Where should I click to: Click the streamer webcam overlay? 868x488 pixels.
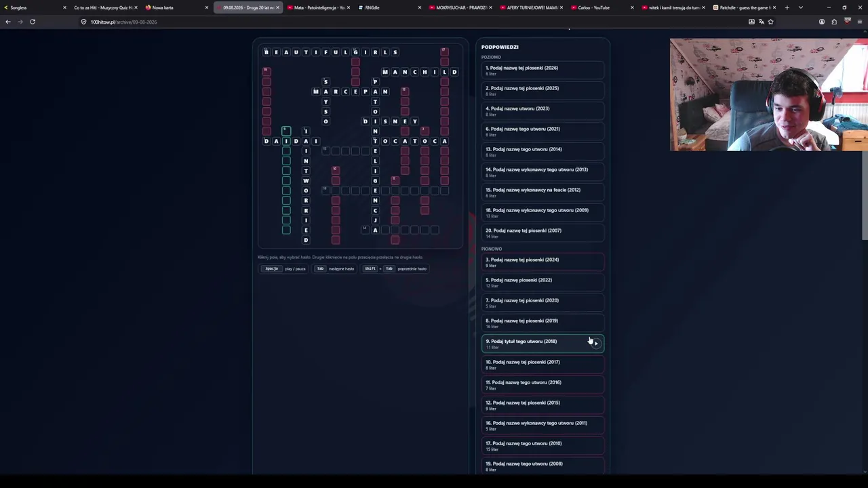[x=768, y=94]
